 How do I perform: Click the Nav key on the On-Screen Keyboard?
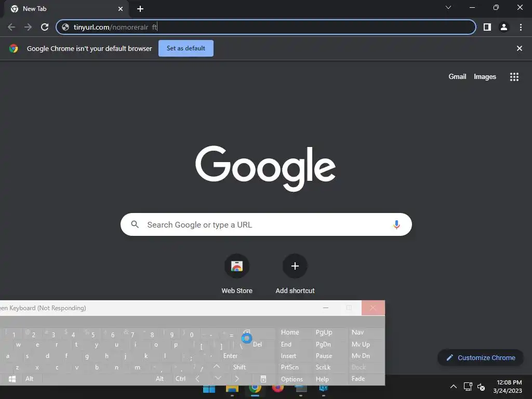click(x=357, y=332)
